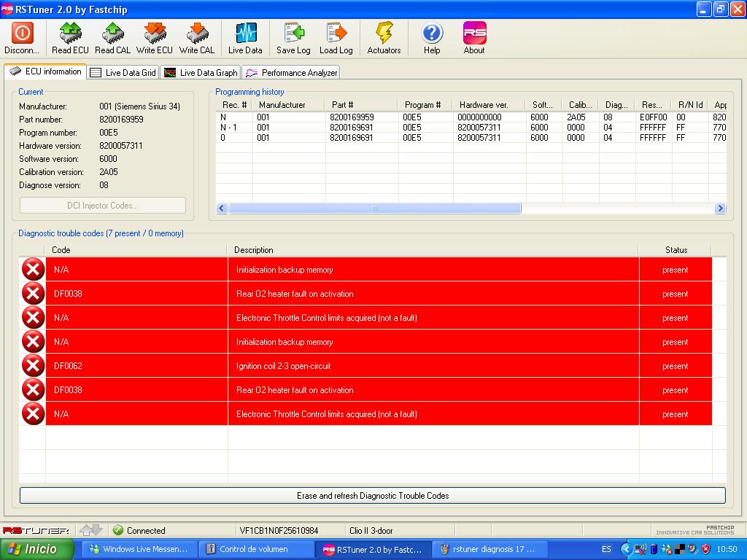Click the Disconnect power icon
The height and width of the screenshot is (560, 747).
click(x=22, y=34)
